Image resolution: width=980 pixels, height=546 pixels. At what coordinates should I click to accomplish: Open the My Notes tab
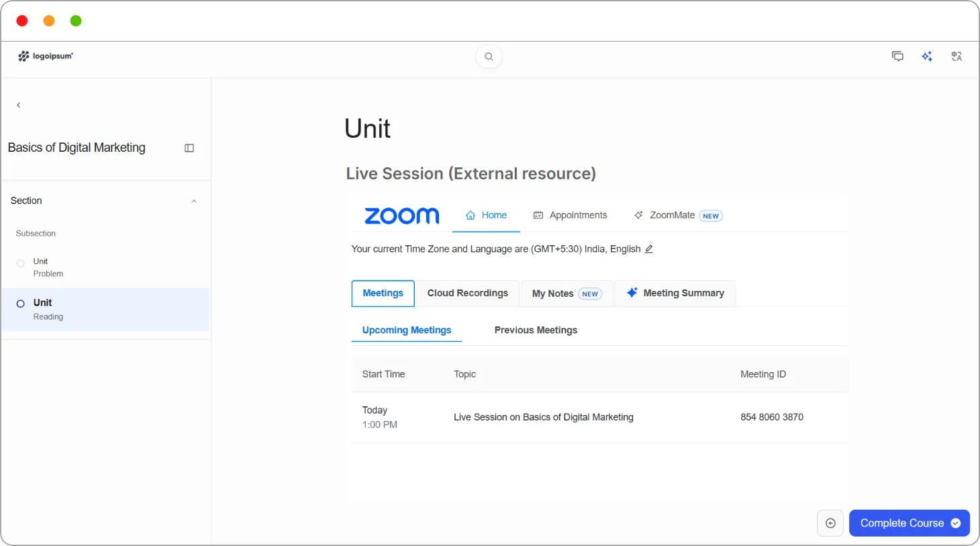click(567, 293)
